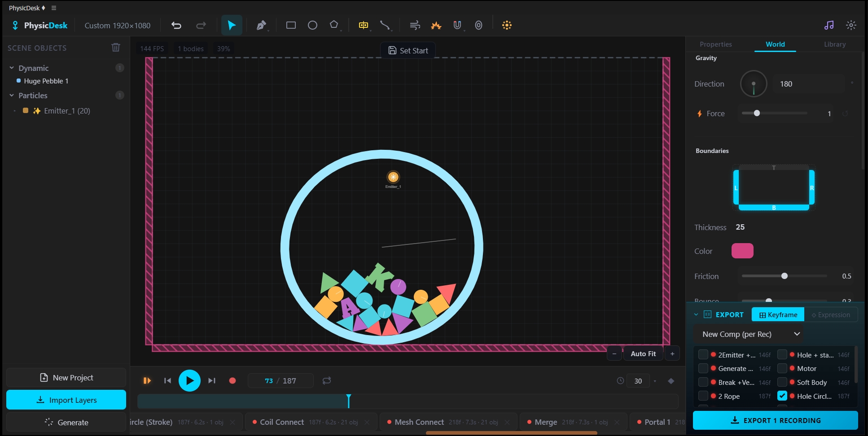Select the Polygon shape tool

click(334, 25)
